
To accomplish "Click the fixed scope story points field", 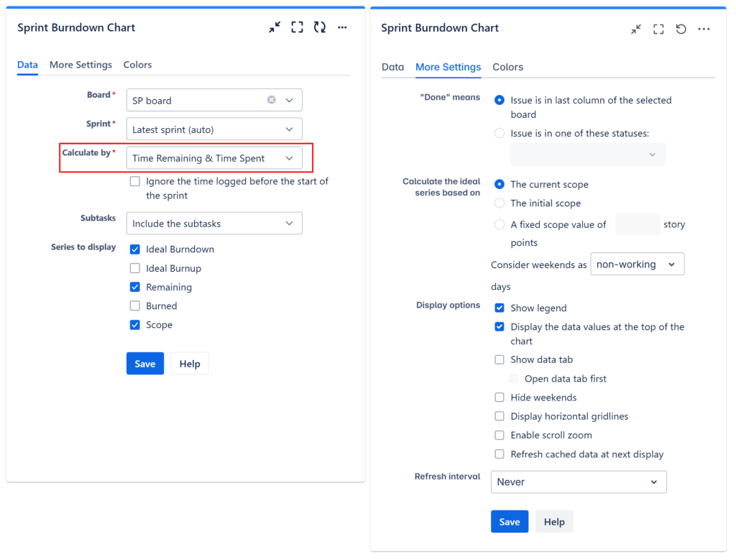I will (x=638, y=224).
